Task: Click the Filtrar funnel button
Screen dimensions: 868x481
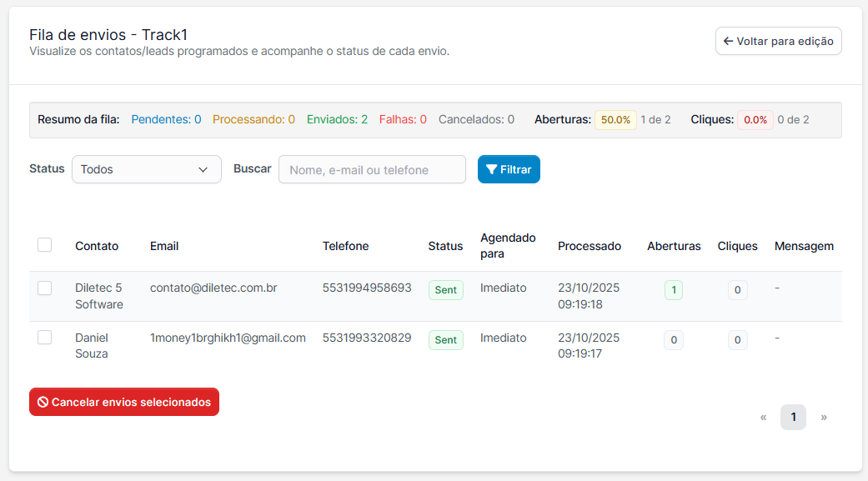Action: point(509,169)
